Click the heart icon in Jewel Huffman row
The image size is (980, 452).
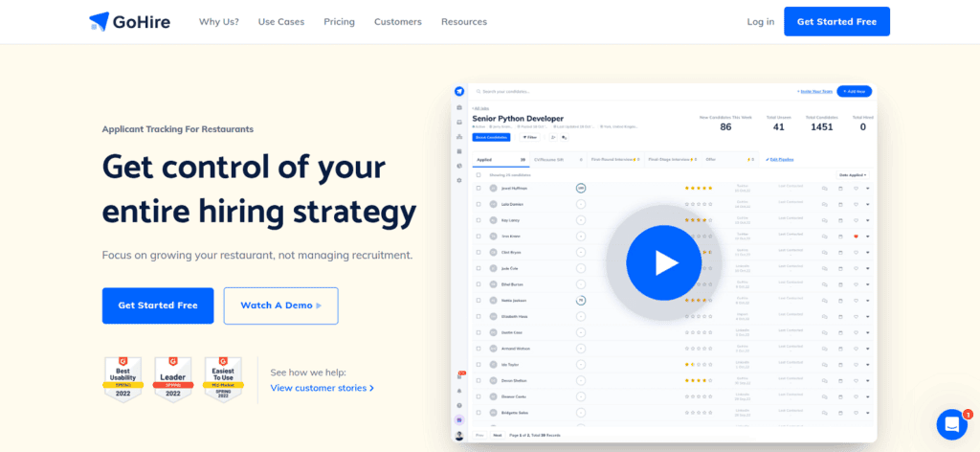coord(856,189)
